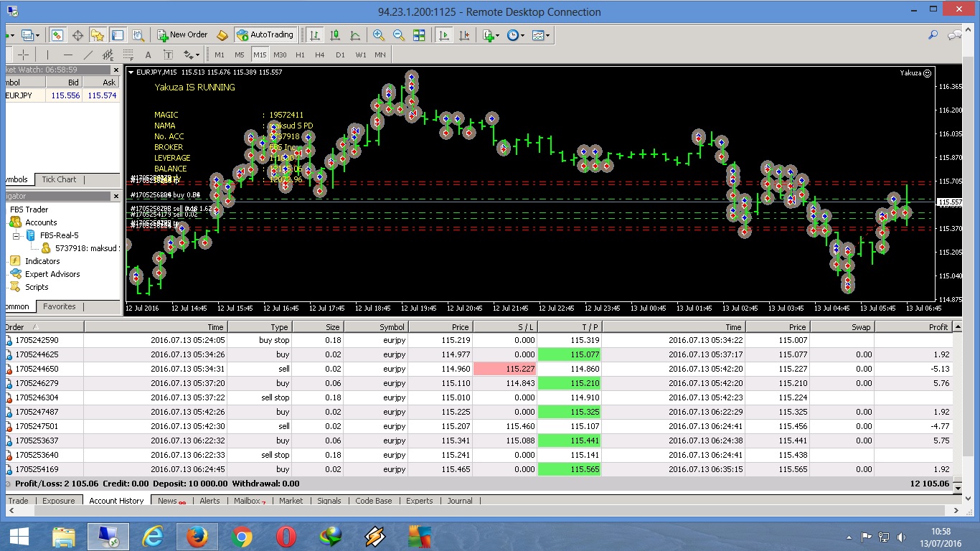Switch to H4 timeframe
The width and height of the screenshot is (980, 551).
320,55
